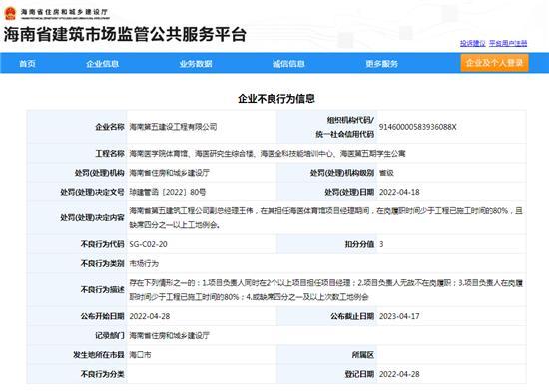
Task: Click the 发生地所在市县 label
Action: 99,355
